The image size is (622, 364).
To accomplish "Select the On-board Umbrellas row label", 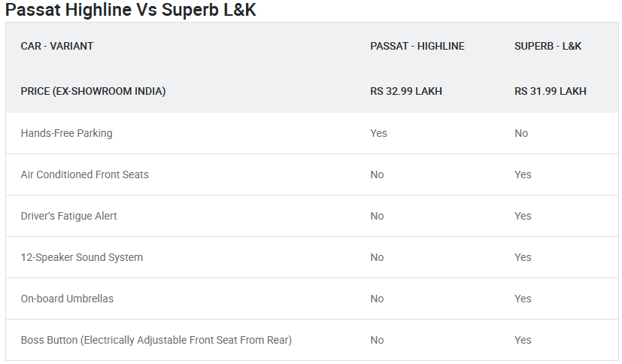I will coord(68,299).
